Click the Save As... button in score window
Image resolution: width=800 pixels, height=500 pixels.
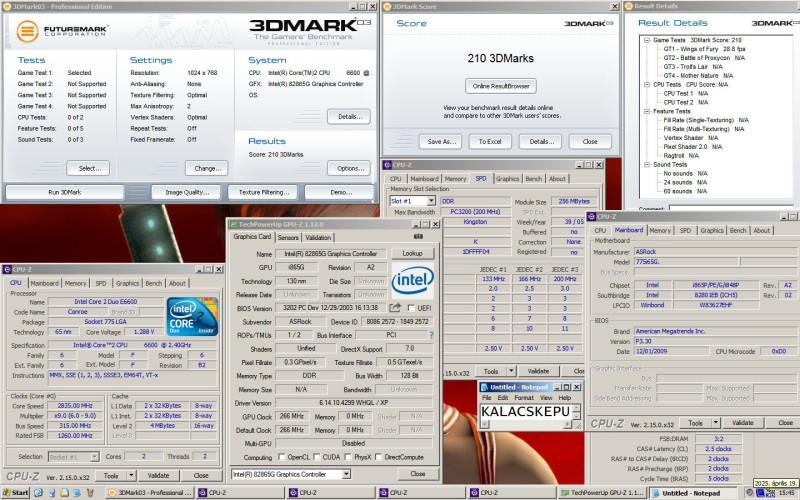[x=441, y=141]
